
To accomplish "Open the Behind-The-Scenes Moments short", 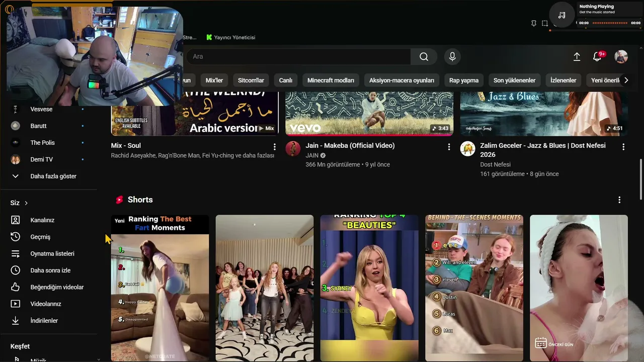I will click(474, 288).
